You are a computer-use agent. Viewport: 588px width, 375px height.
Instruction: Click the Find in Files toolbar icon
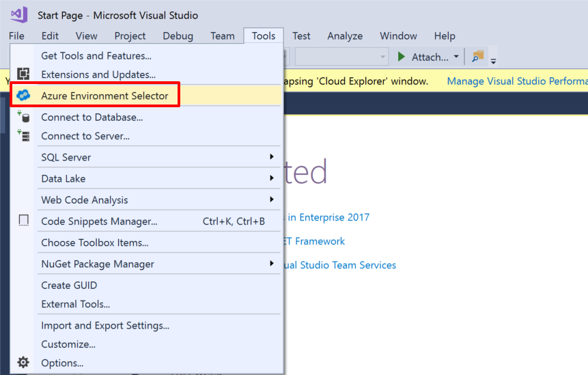[x=478, y=57]
